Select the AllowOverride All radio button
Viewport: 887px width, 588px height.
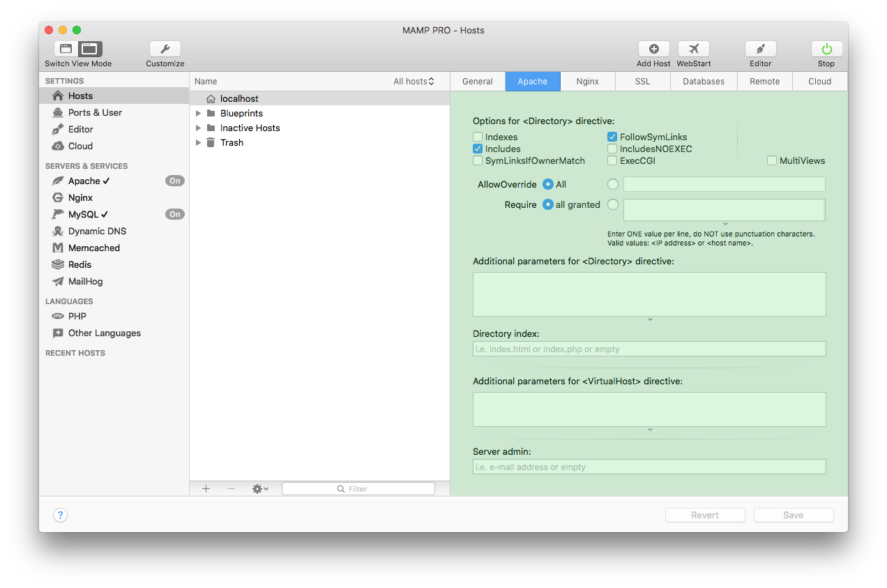click(x=547, y=184)
